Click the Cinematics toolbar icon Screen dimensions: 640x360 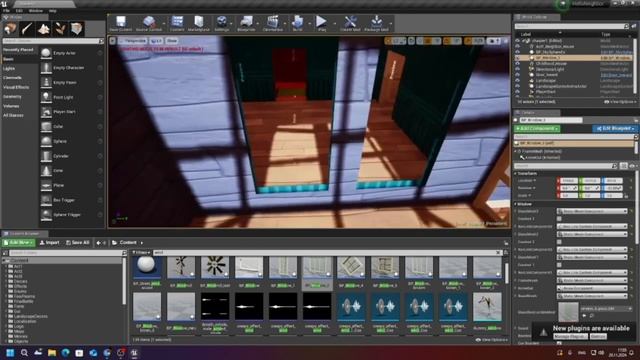point(272,23)
